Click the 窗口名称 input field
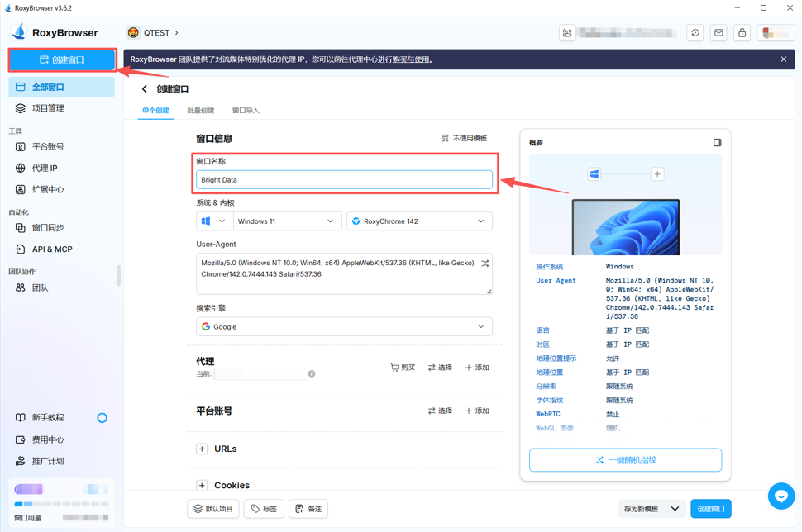802x532 pixels. (344, 180)
